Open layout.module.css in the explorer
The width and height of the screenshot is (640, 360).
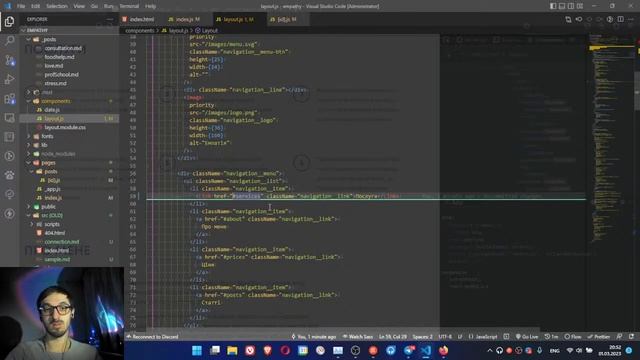[64, 127]
